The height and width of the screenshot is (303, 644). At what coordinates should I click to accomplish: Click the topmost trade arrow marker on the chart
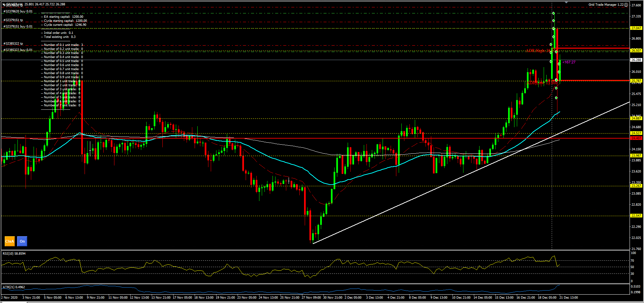click(553, 13)
